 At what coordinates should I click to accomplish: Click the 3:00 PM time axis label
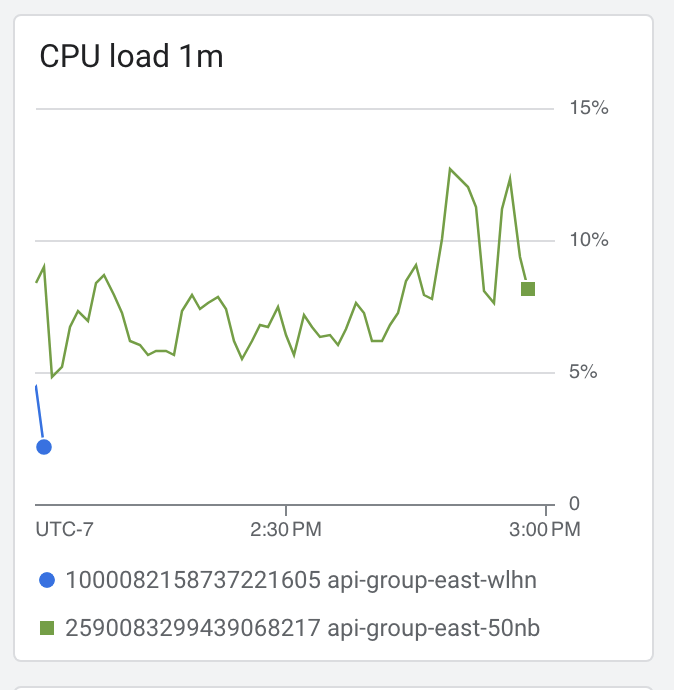coord(545,529)
